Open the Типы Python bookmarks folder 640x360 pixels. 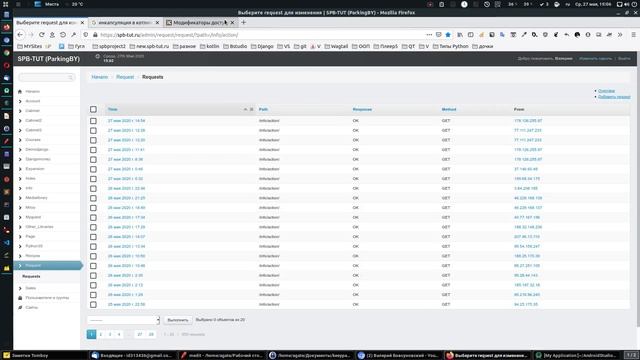click(451, 47)
